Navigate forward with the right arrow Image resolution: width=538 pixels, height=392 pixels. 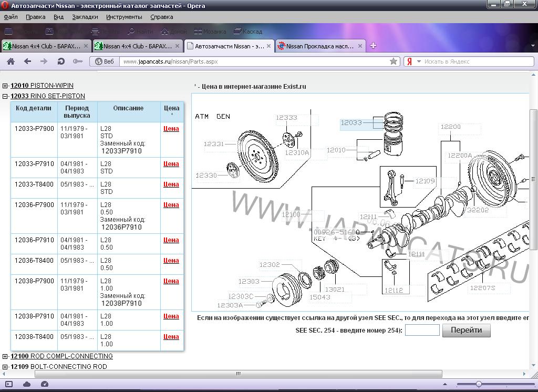(44, 61)
